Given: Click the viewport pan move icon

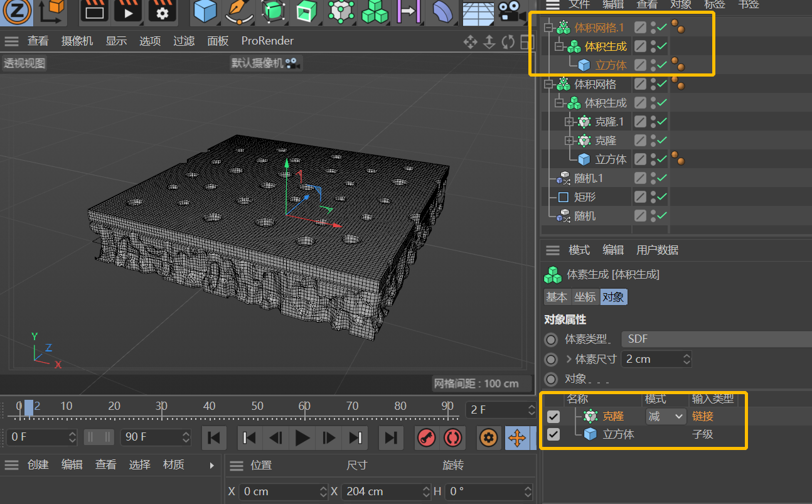Looking at the screenshot, I should point(470,42).
